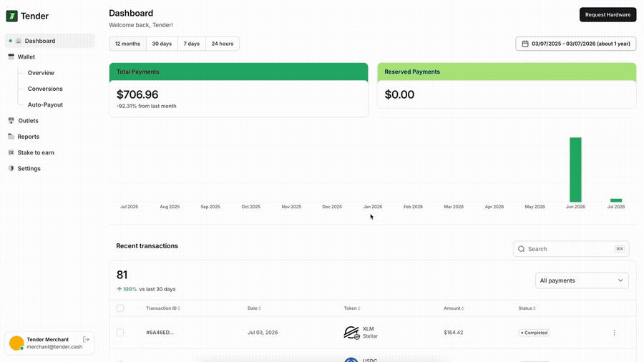Click the XLM Stellar token icon
Viewport: 644px width, 362px height.
pyautogui.click(x=351, y=333)
